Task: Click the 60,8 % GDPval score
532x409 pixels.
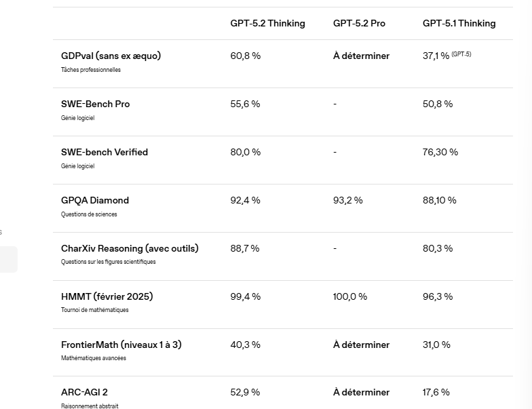Action: (245, 56)
